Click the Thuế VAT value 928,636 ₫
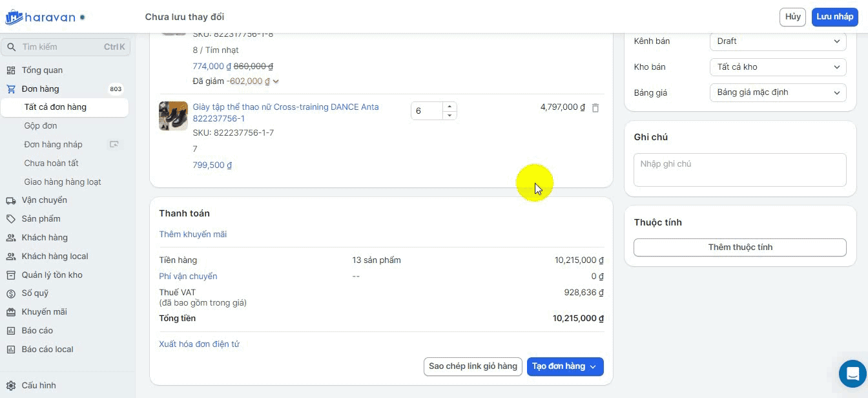This screenshot has height=398, width=868. click(x=584, y=293)
